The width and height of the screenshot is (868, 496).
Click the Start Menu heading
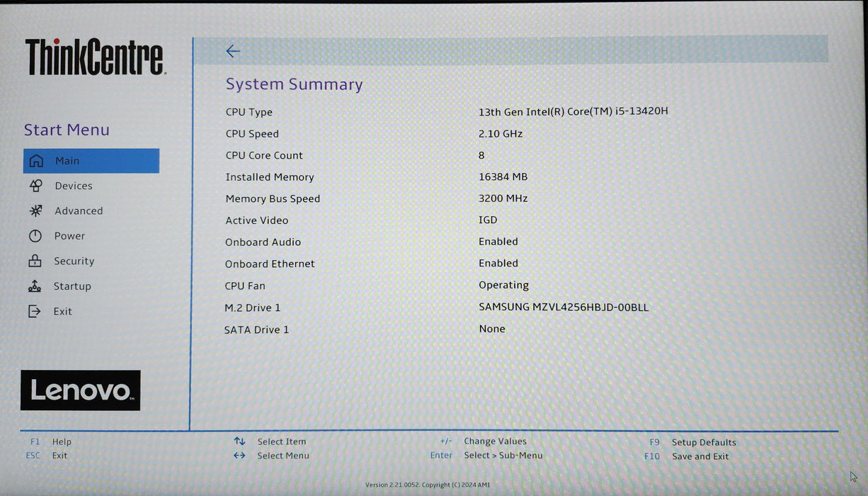tap(67, 130)
